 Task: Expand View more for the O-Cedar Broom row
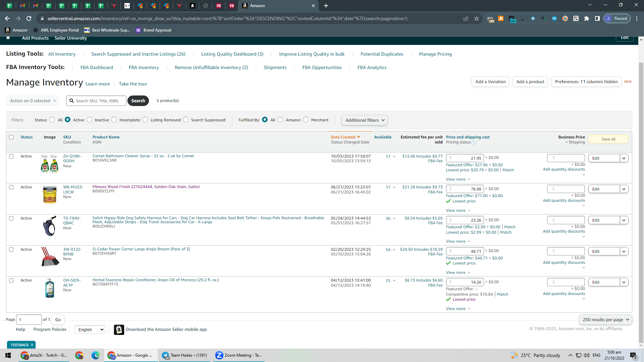point(458,273)
